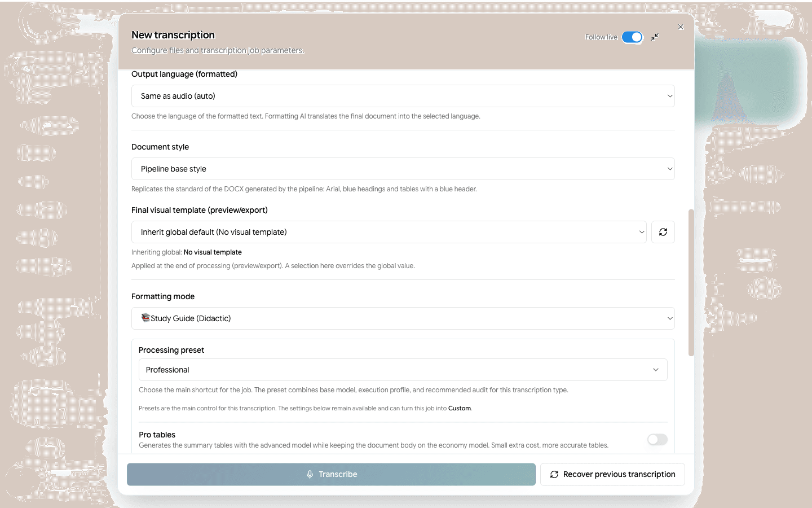Click the chevron arrow of Document style
Viewport: 812px width, 508px height.
coord(670,169)
